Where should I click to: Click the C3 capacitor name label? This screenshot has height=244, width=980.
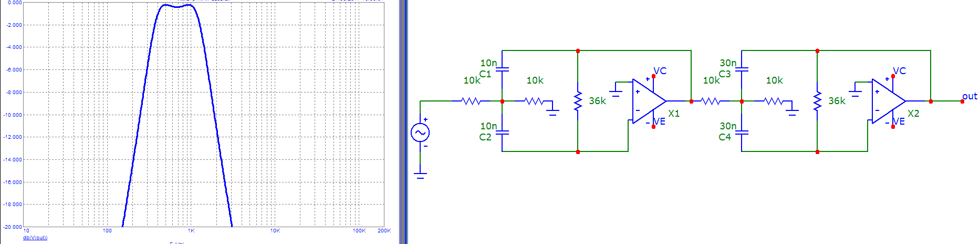point(725,74)
